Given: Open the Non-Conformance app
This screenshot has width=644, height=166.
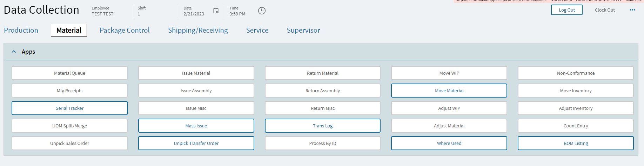Looking at the screenshot, I should pos(576,73).
